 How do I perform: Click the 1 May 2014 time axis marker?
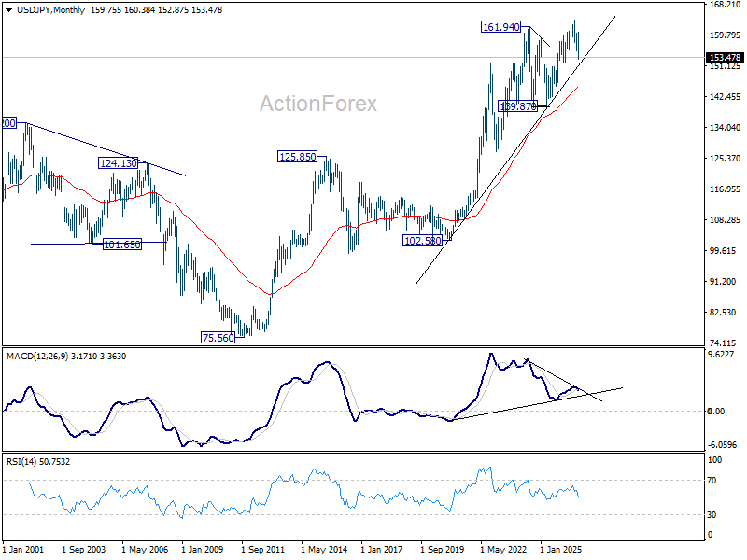[x=324, y=550]
